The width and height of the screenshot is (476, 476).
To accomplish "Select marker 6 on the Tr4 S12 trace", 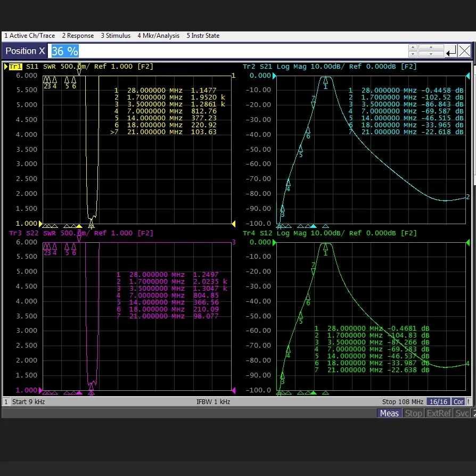I will [x=307, y=297].
